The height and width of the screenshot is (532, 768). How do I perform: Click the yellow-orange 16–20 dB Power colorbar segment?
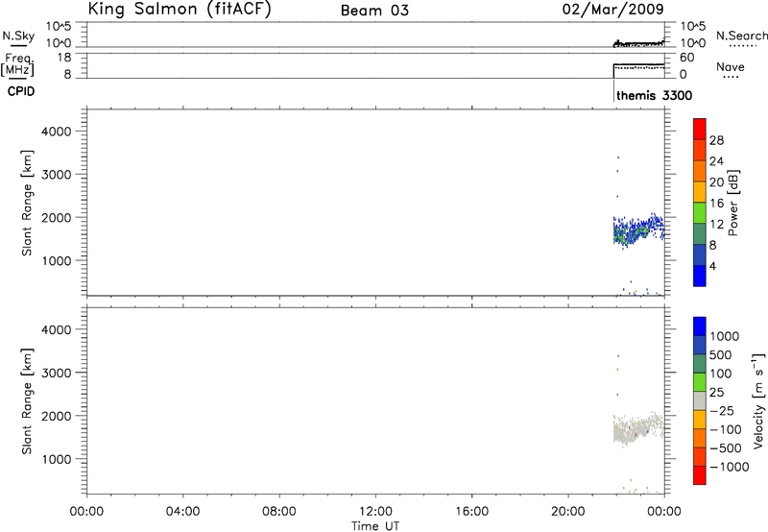coord(700,191)
